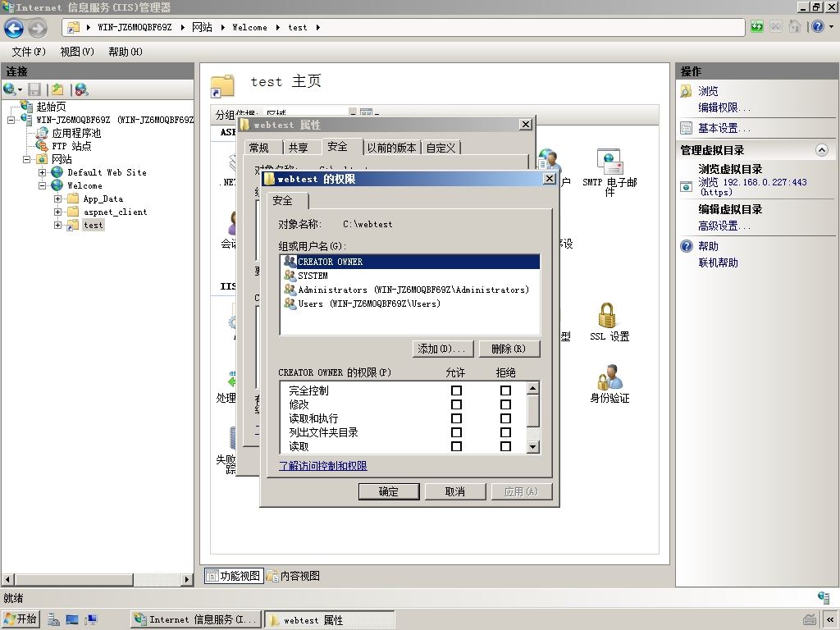The width and height of the screenshot is (840, 630).
Task: Select the CREATOR OWNER group icon
Action: pyautogui.click(x=290, y=262)
